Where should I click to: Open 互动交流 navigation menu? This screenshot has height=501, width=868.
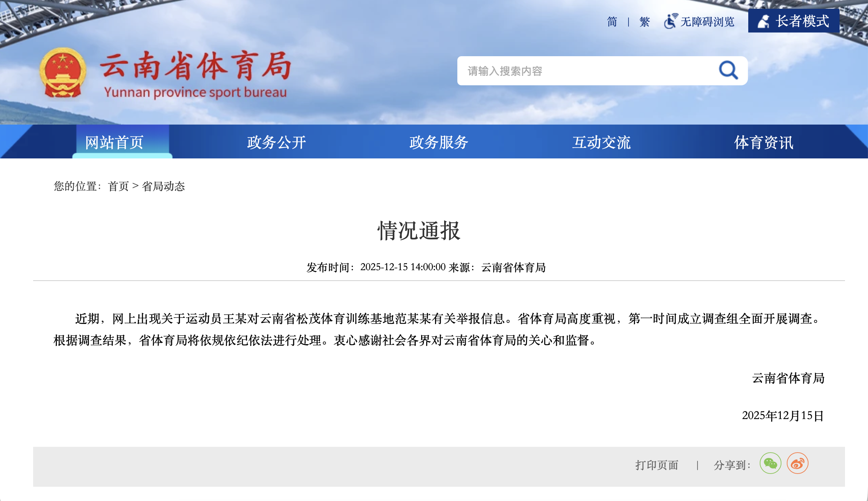[601, 143]
